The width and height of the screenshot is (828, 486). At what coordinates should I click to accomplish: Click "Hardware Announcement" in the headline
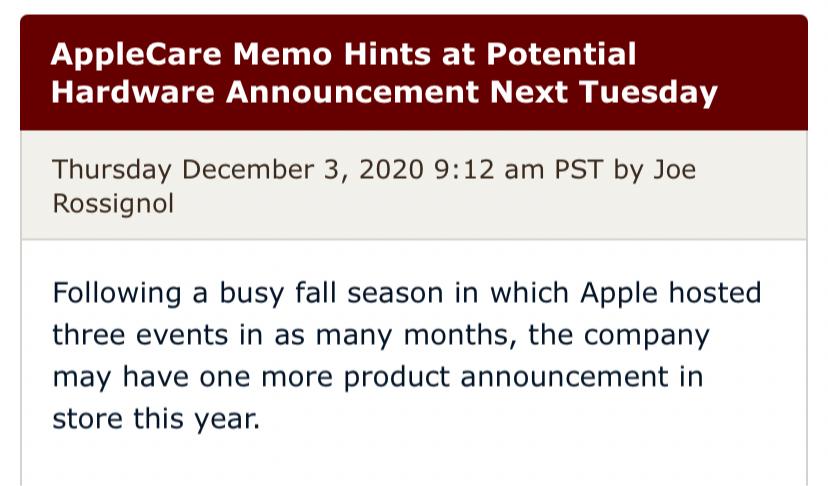265,92
